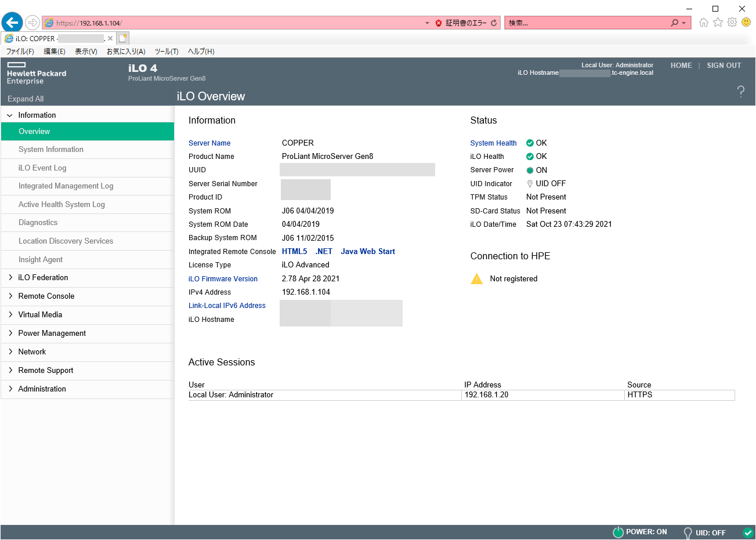Open System Information page
The image size is (756, 540).
tap(88, 150)
